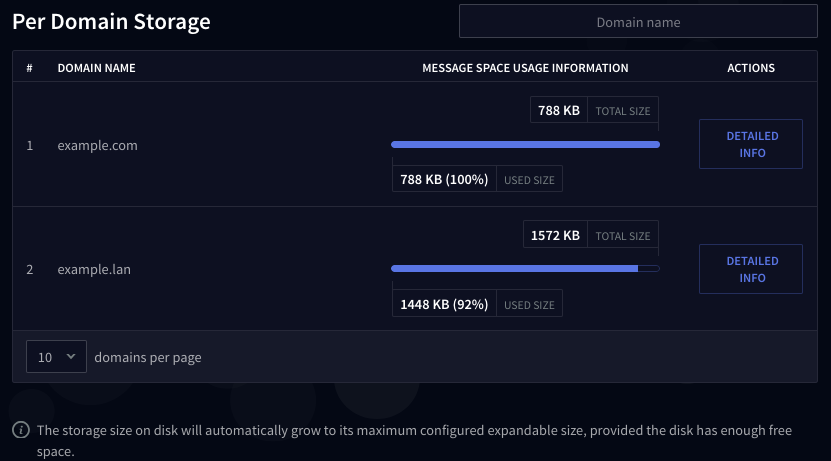The image size is (831, 461).
Task: Click the info icon beside storage note
Action: point(21,431)
